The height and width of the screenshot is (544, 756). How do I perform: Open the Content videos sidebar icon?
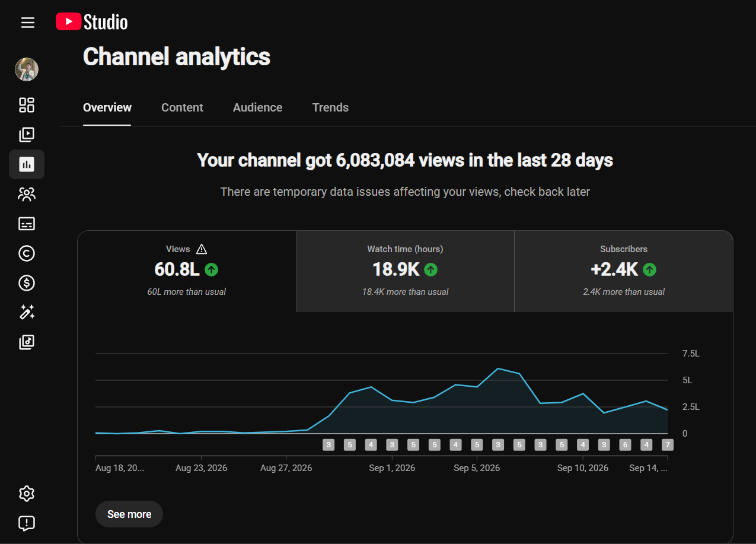[x=27, y=135]
